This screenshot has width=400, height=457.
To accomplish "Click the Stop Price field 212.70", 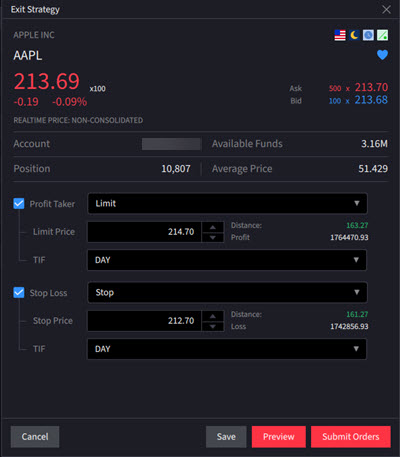I will point(144,321).
